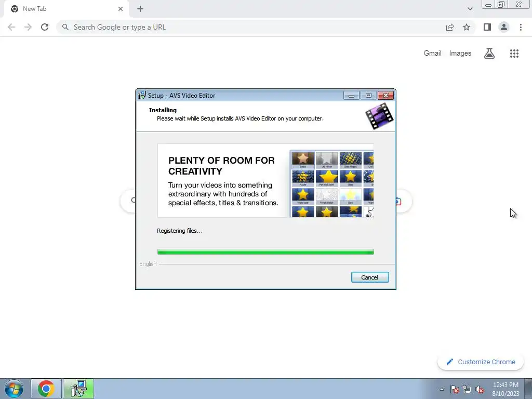Click the muted volume tray icon
Screen dimensions: 532x399
[x=480, y=389]
